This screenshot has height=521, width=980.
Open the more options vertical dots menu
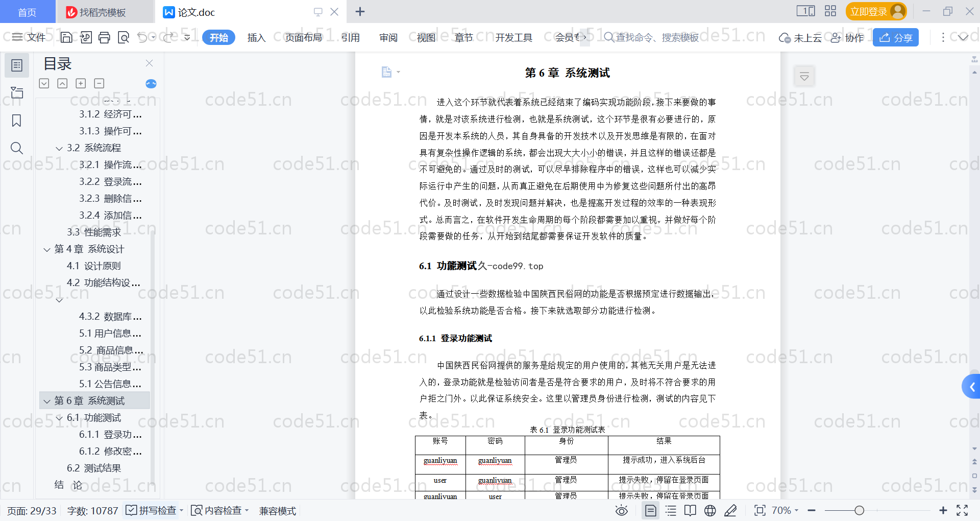click(943, 37)
